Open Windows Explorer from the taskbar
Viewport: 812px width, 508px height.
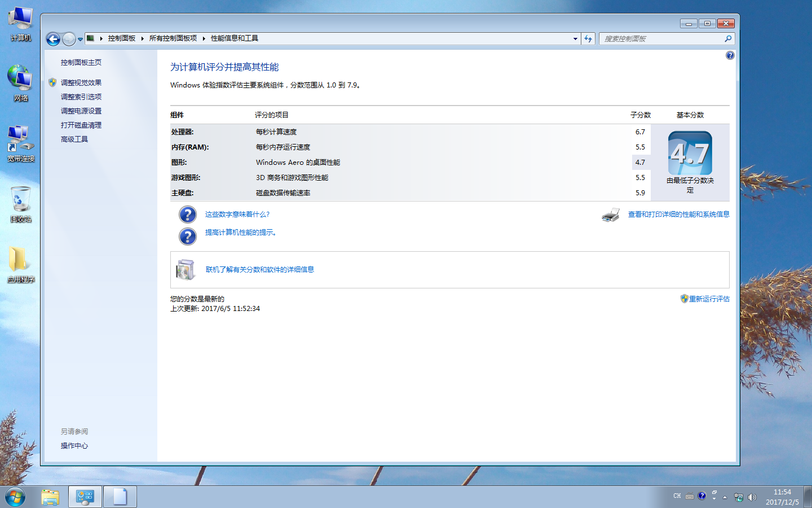50,497
